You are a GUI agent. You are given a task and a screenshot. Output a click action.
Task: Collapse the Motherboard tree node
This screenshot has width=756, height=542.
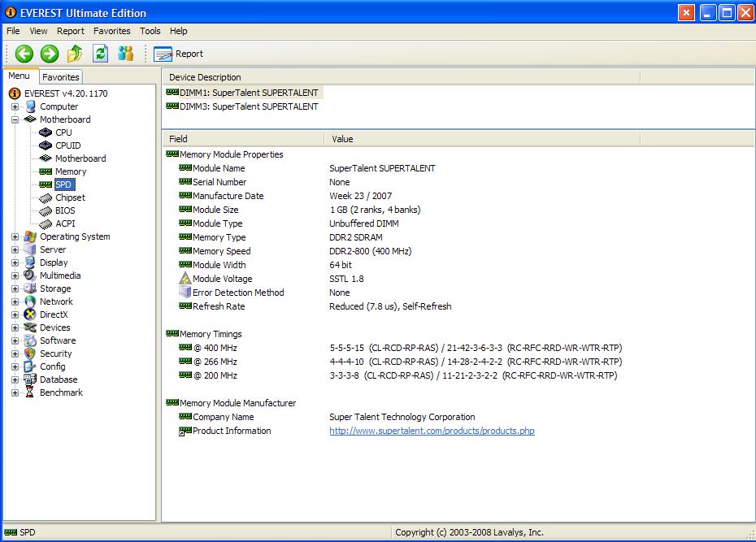tap(15, 119)
